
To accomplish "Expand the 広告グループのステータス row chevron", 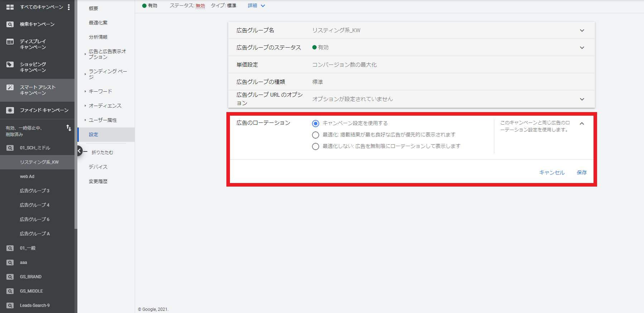I will 582,48.
